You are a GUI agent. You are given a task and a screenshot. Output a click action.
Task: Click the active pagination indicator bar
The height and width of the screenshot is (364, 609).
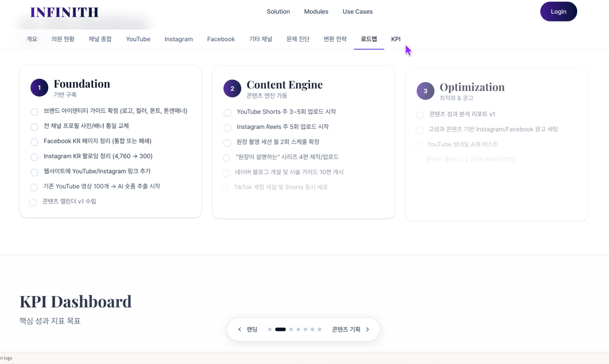coord(280,329)
